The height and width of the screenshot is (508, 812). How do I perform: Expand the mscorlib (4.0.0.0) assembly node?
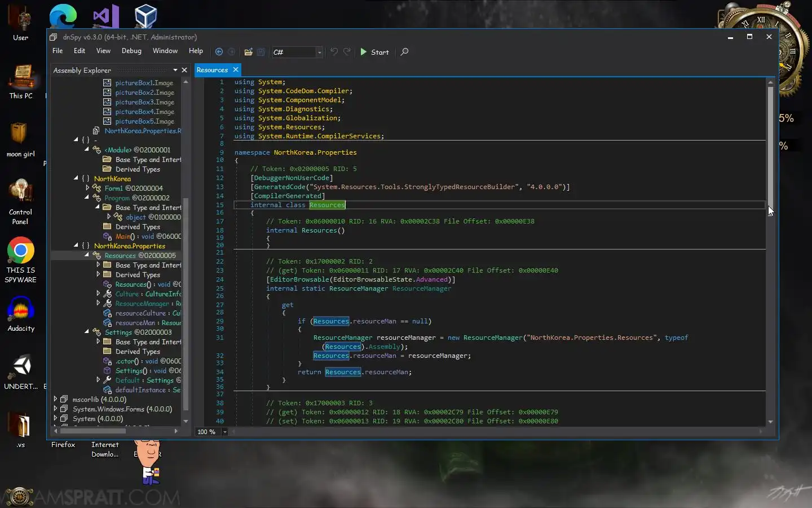tap(55, 399)
